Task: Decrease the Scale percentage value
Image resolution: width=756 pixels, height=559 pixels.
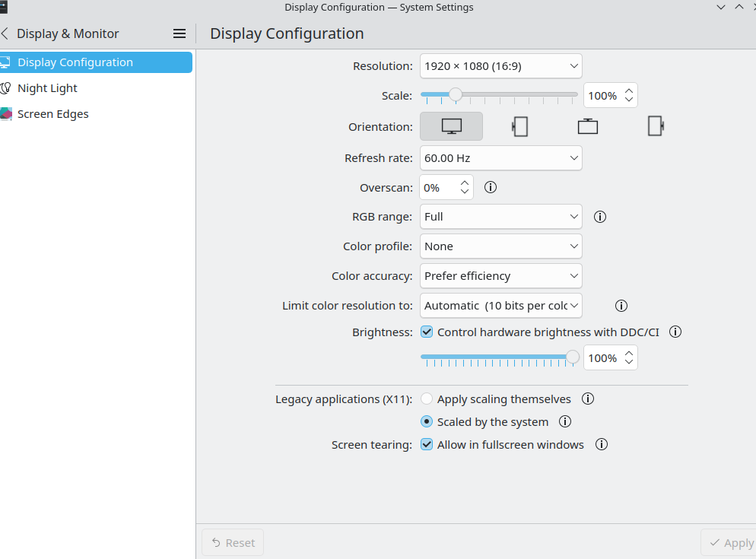Action: coord(629,100)
